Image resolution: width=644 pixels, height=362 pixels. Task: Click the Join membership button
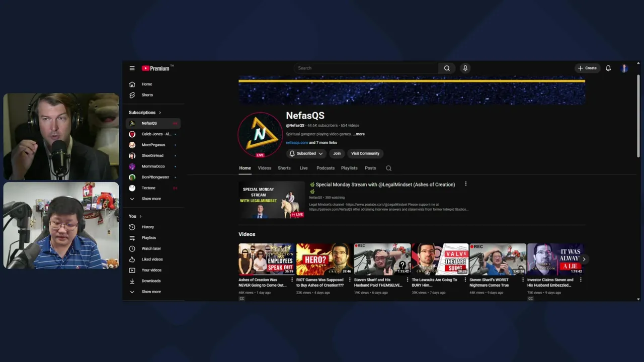337,153
